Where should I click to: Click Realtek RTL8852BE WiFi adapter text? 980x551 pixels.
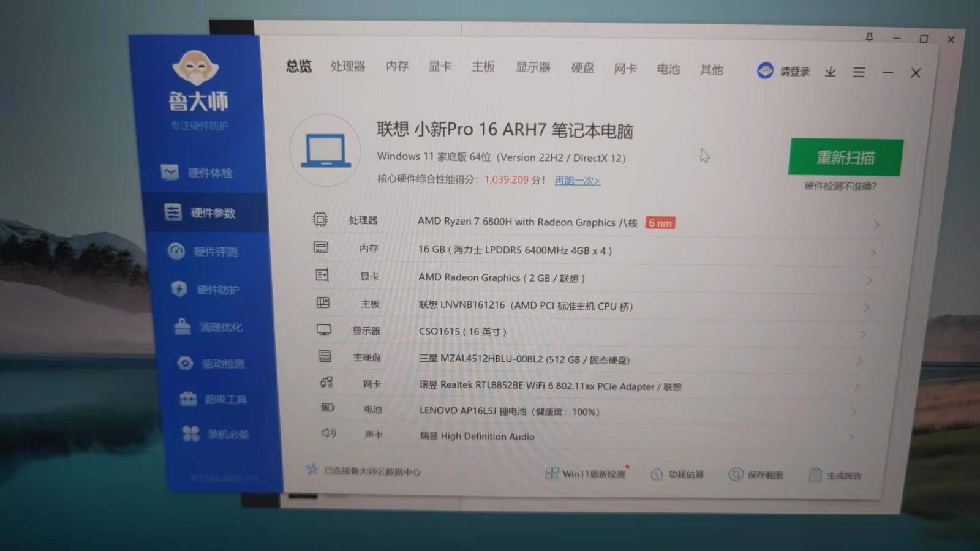(550, 386)
